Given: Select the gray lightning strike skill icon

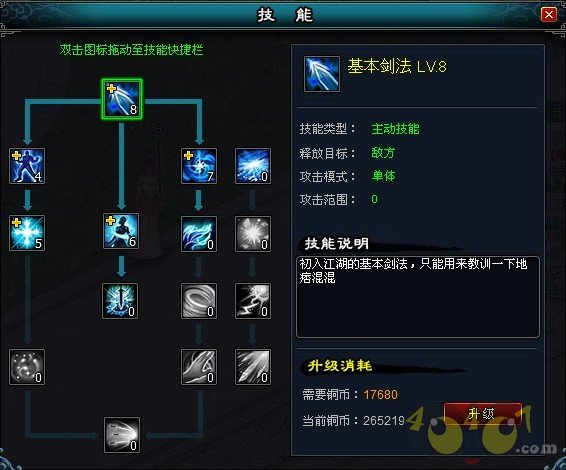Looking at the screenshot, I should 253,301.
